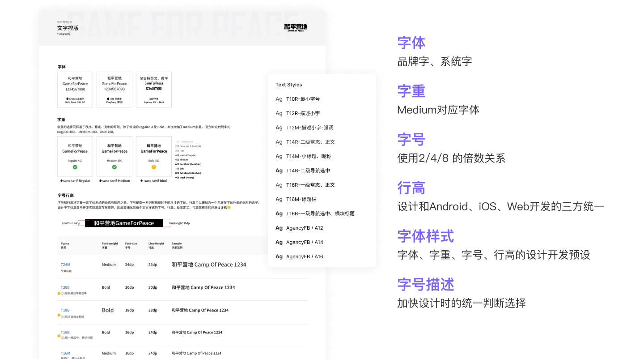Click the Line-Height 行高 column header

click(x=156, y=245)
